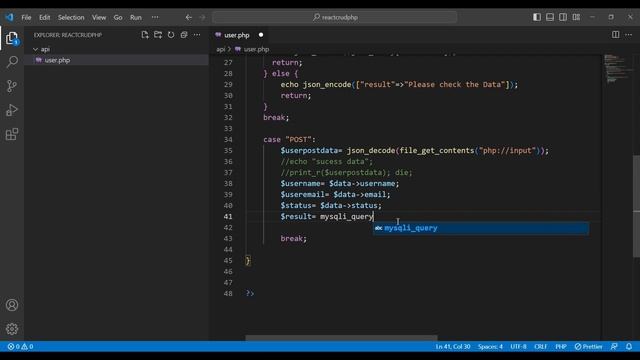640x360 pixels.
Task: Open the Run menu
Action: [x=136, y=18]
